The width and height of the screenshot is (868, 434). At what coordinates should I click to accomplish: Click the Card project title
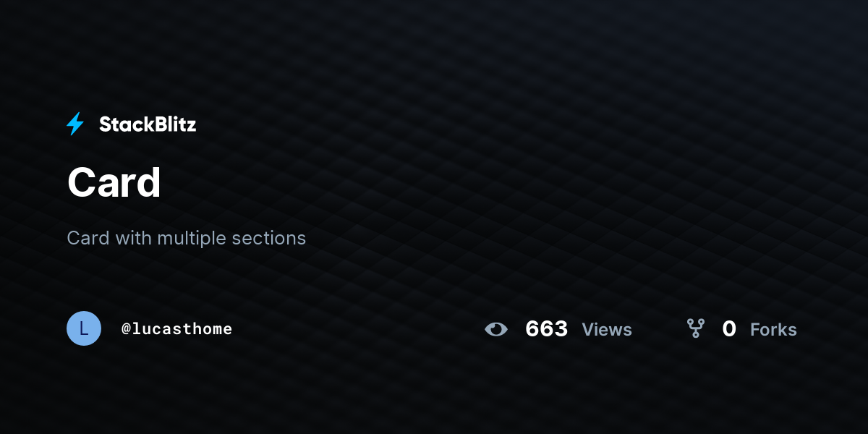click(114, 183)
